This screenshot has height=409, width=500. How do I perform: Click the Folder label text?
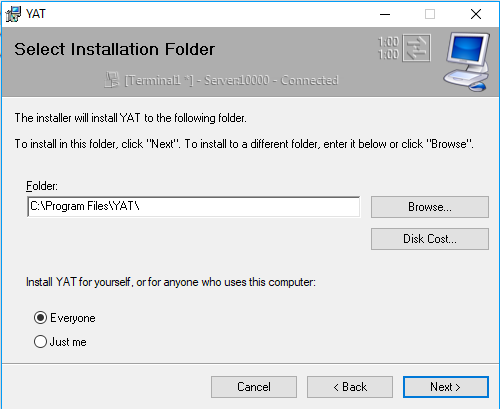click(42, 186)
